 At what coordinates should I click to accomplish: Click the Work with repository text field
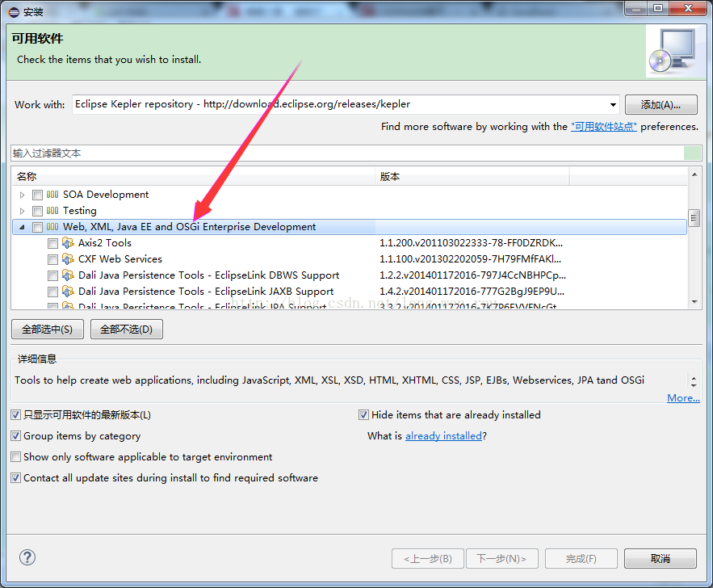point(340,104)
